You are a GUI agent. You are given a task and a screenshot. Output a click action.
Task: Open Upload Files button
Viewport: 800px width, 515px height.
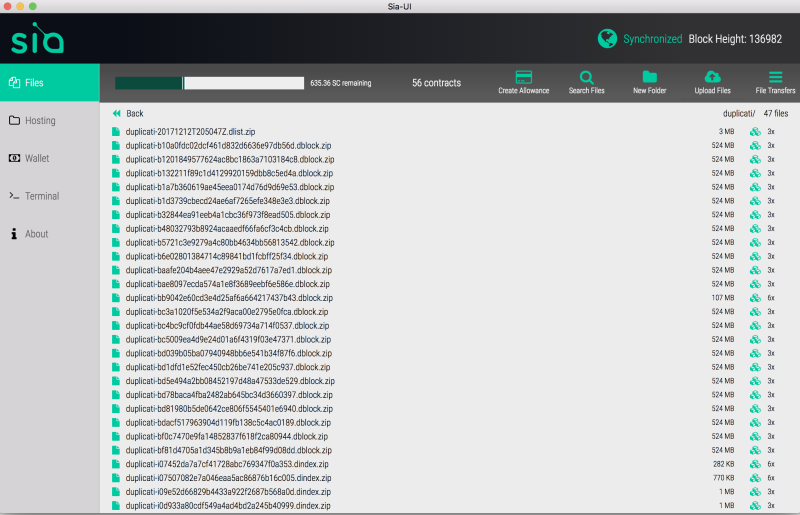(712, 83)
